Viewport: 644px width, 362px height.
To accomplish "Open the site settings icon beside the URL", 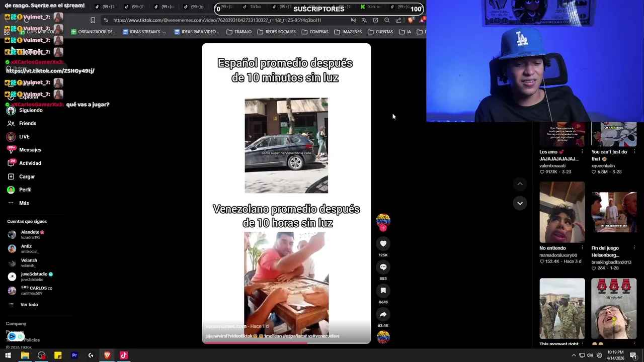I will tap(106, 20).
